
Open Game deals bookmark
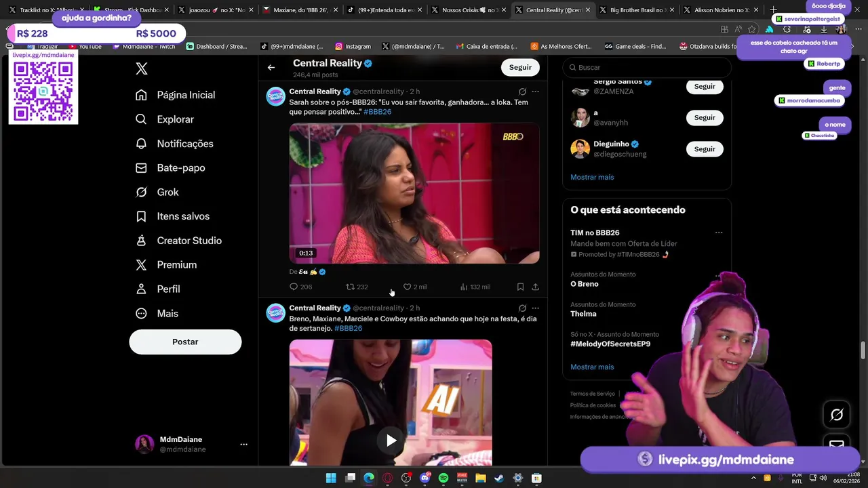(635, 46)
